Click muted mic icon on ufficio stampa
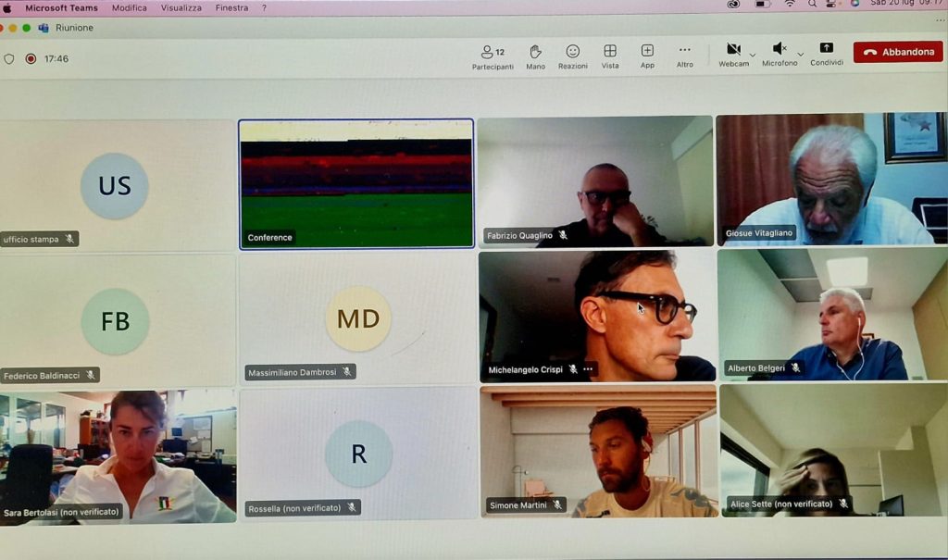The width and height of the screenshot is (948, 560). 69,239
